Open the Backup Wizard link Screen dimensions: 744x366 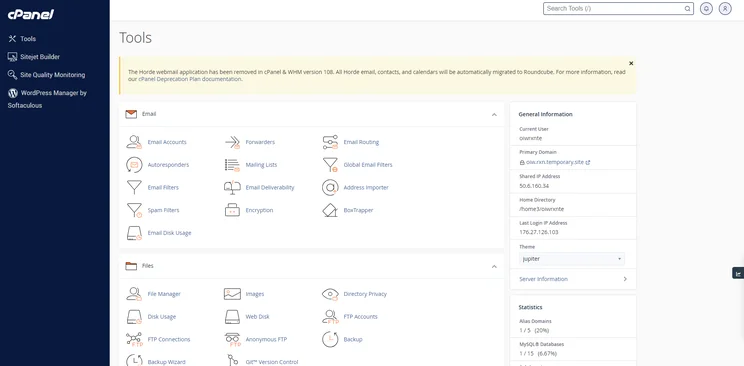point(167,362)
